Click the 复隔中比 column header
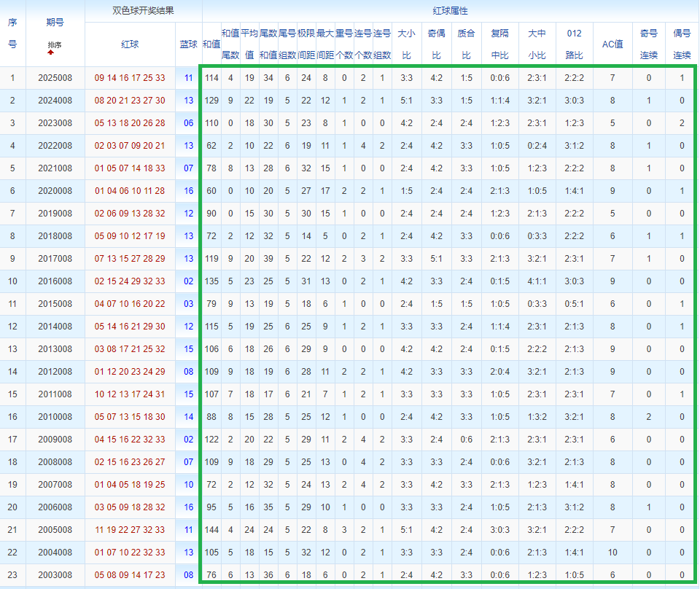Screen dimensions: 700x589 coord(500,44)
